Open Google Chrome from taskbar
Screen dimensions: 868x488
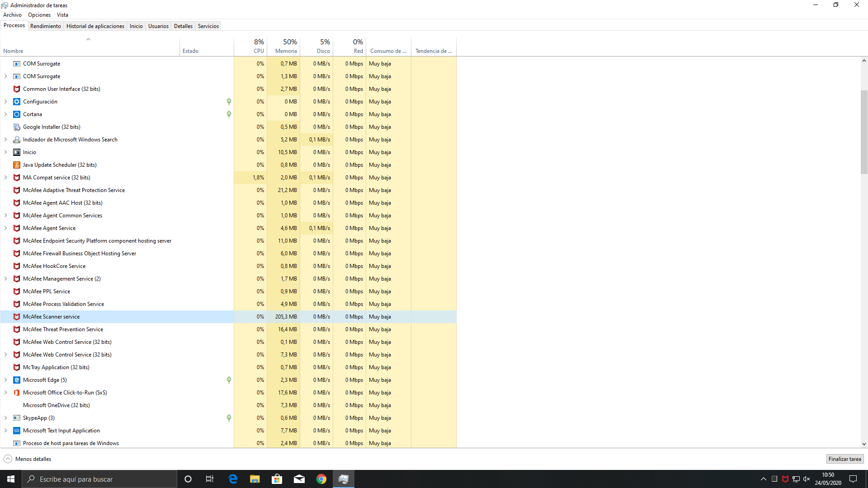(x=321, y=479)
